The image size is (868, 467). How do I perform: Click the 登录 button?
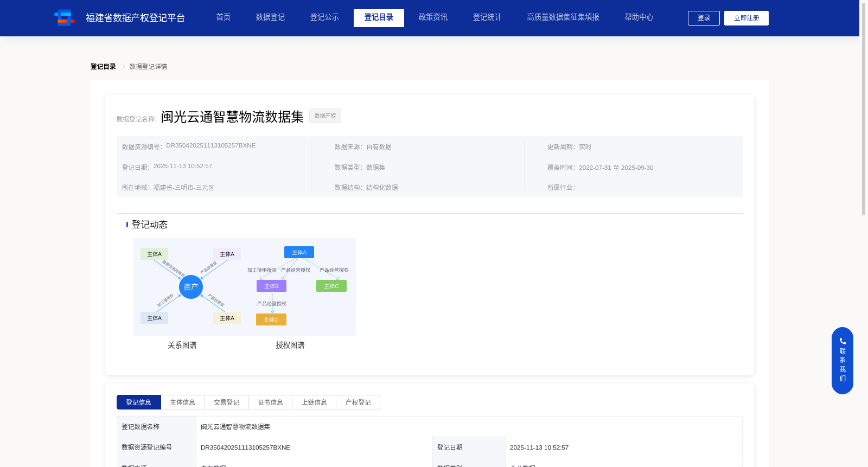pos(704,18)
